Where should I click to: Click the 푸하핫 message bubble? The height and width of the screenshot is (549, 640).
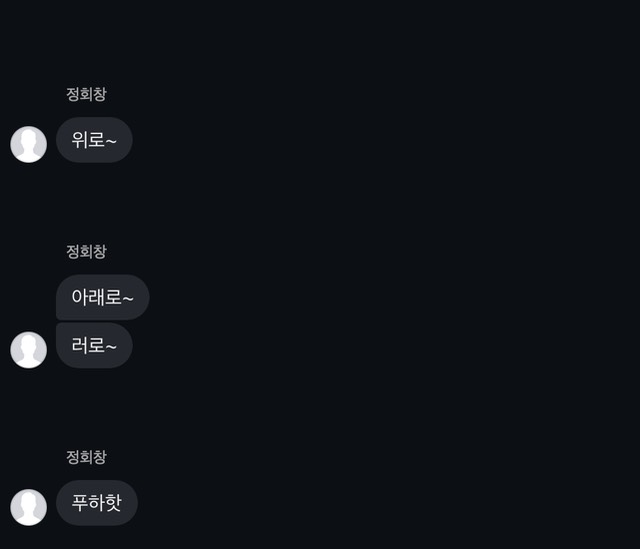coord(97,503)
